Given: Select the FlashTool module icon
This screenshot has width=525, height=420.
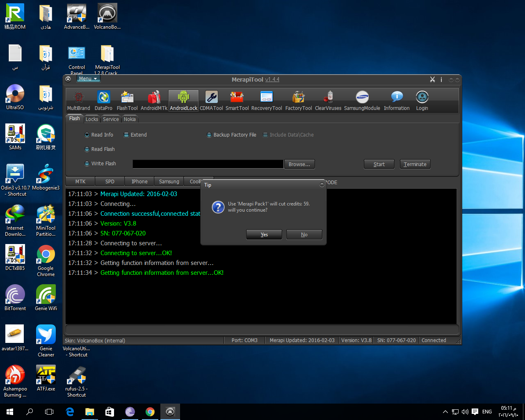Looking at the screenshot, I should [x=127, y=101].
